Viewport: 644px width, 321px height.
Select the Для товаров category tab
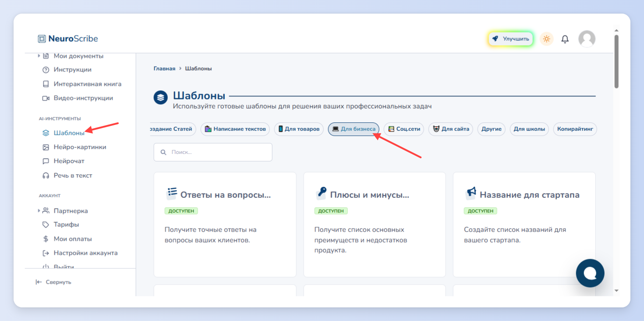(x=299, y=129)
